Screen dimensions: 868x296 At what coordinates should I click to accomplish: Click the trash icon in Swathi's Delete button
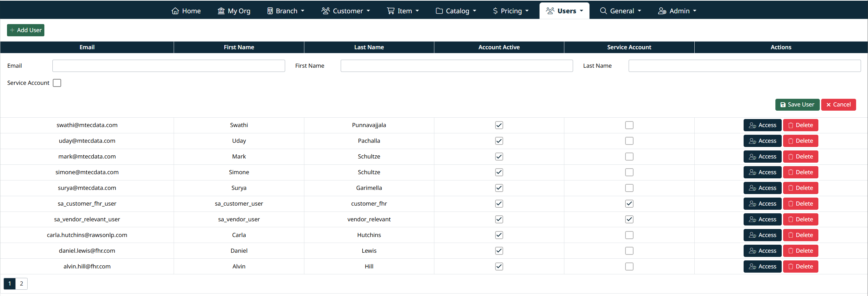click(790, 125)
